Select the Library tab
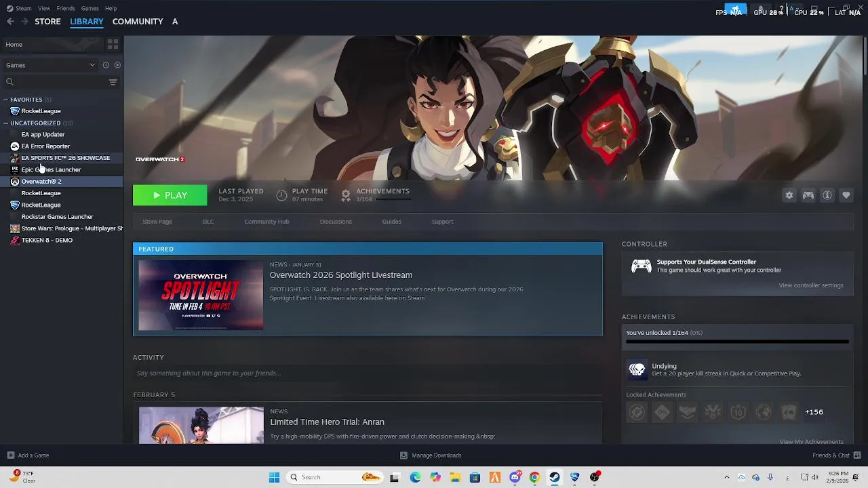868x488 pixels. tap(87, 22)
